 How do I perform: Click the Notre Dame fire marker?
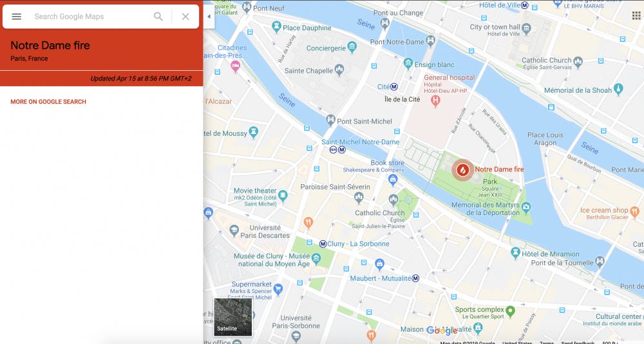point(463,169)
